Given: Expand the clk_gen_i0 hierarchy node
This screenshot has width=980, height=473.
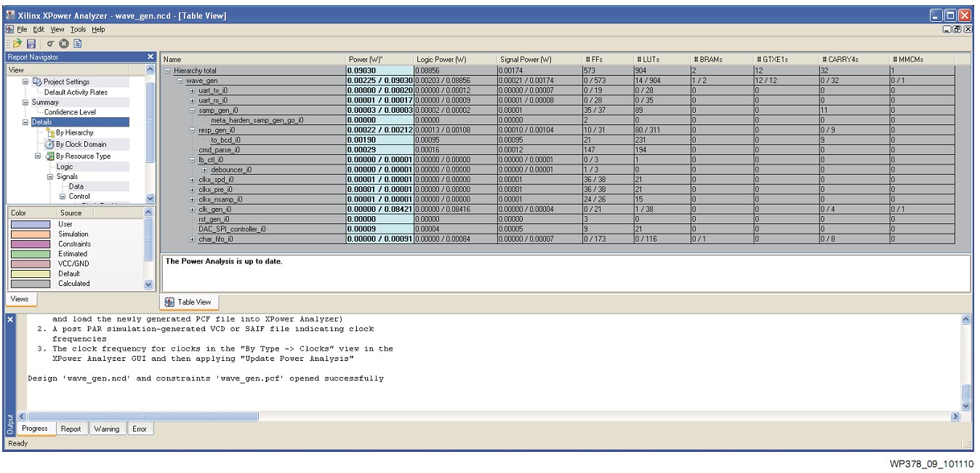Looking at the screenshot, I should (x=192, y=209).
